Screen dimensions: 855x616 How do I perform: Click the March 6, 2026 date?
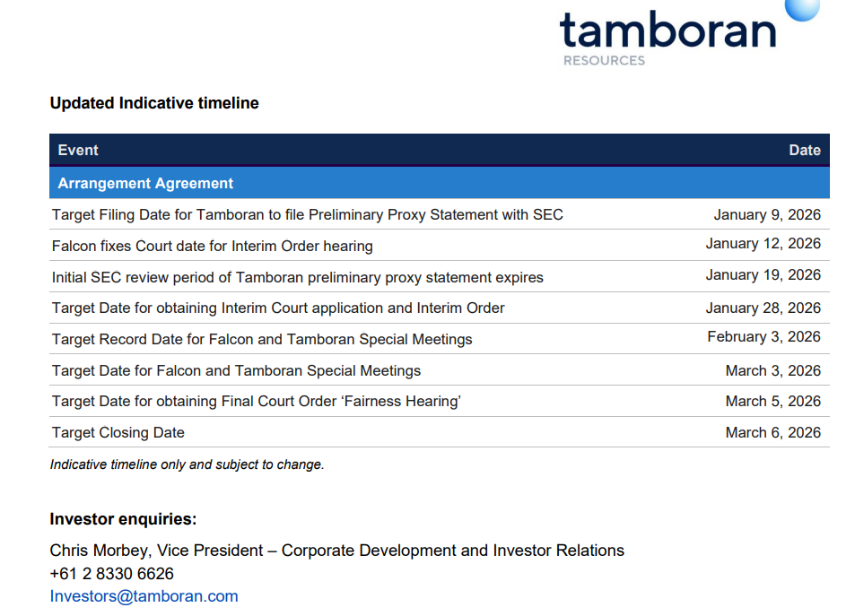coord(772,432)
